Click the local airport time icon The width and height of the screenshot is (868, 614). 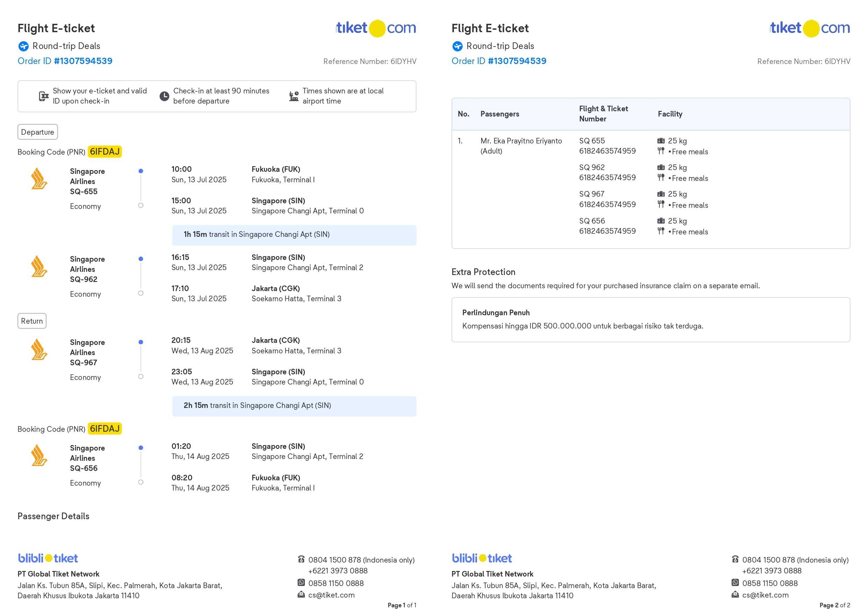pyautogui.click(x=294, y=96)
